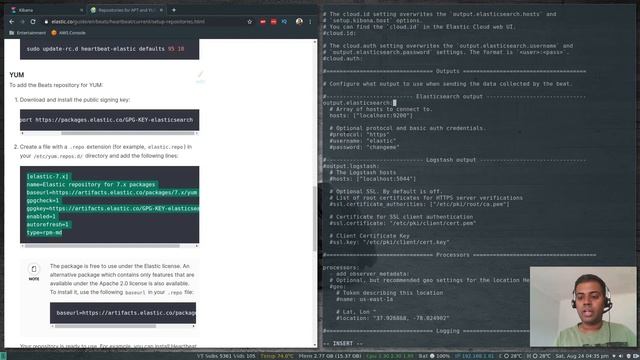Click the site lock icon in address bar
The image size is (640, 360).
[x=46, y=22]
